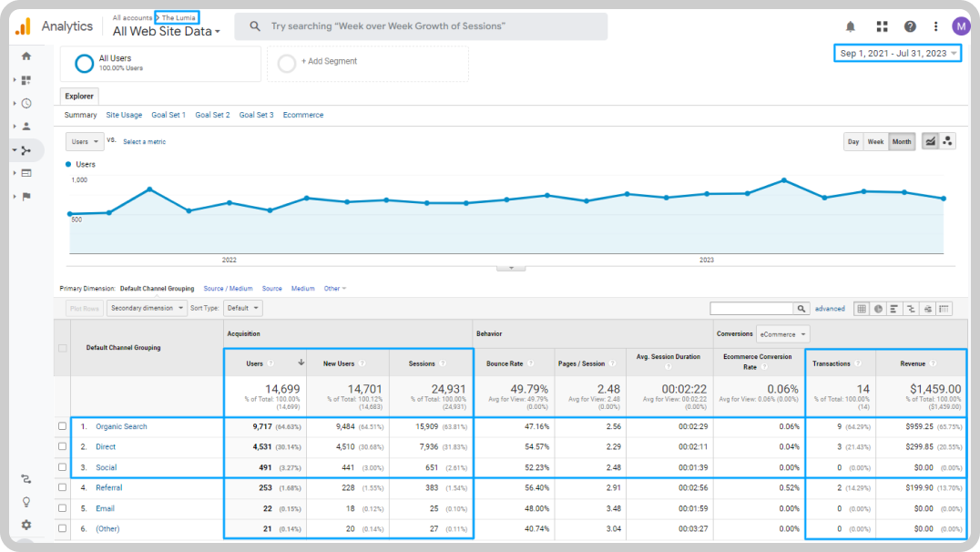Switch to the Site Usage tab

coord(124,115)
